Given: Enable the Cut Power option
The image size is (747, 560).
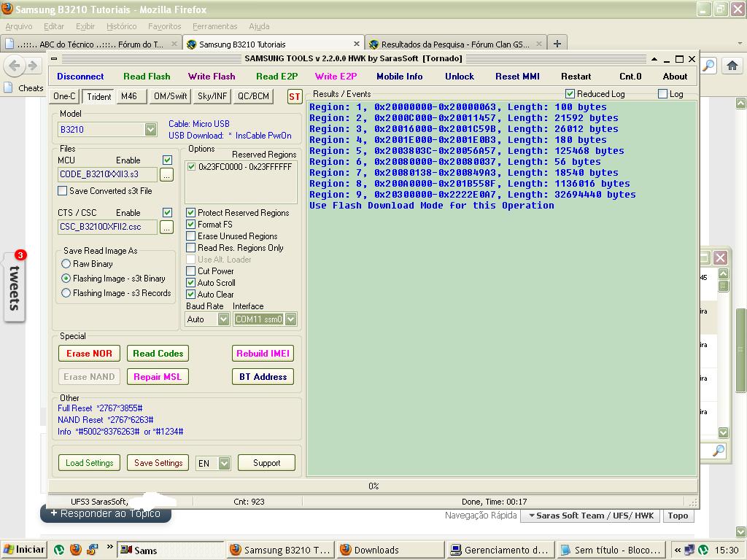Looking at the screenshot, I should pos(190,271).
